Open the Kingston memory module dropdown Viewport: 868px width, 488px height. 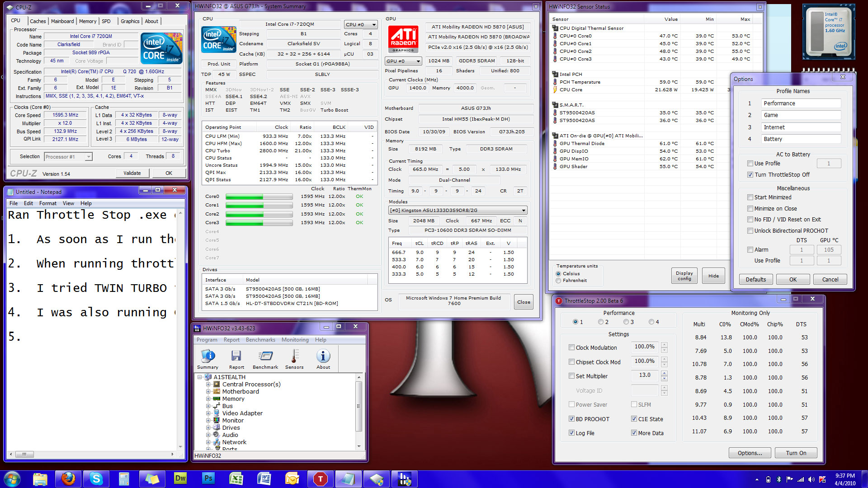click(x=458, y=211)
